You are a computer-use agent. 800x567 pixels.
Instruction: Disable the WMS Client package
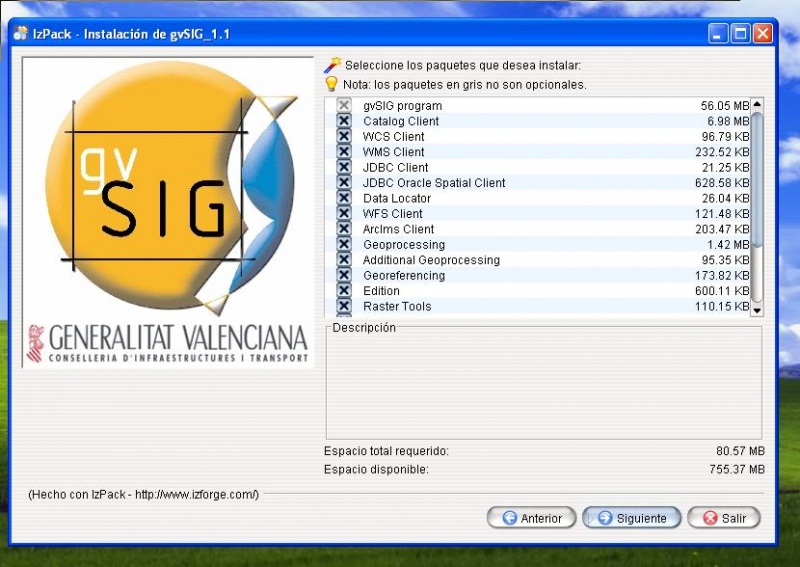tap(344, 152)
